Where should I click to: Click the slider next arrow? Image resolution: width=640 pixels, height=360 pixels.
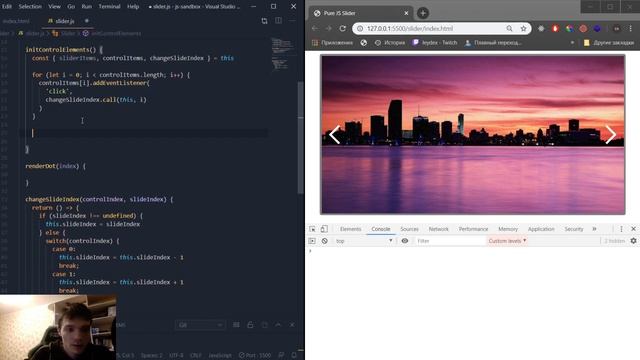pyautogui.click(x=611, y=135)
